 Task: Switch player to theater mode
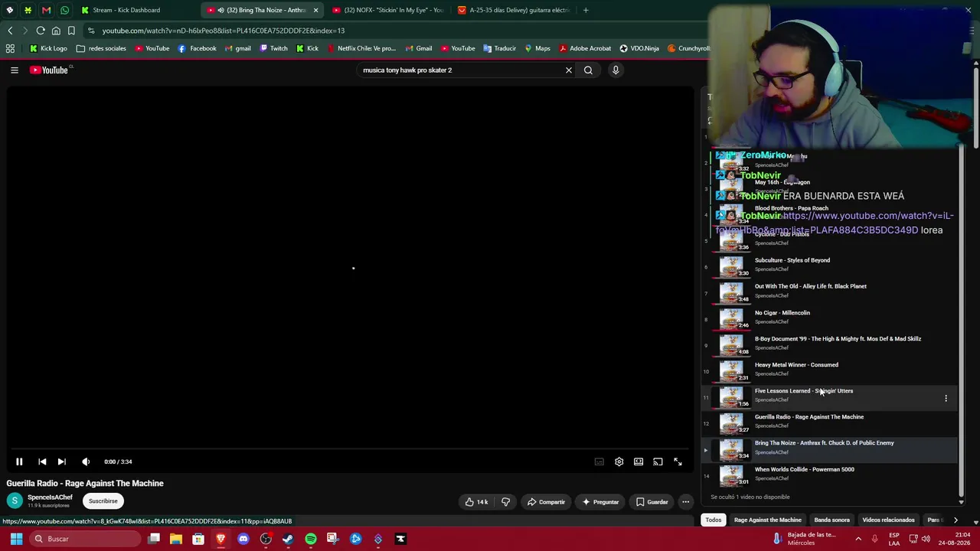coord(639,461)
